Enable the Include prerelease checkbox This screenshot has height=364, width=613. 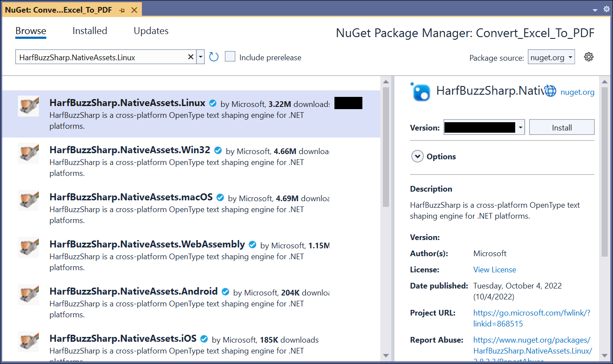point(230,57)
